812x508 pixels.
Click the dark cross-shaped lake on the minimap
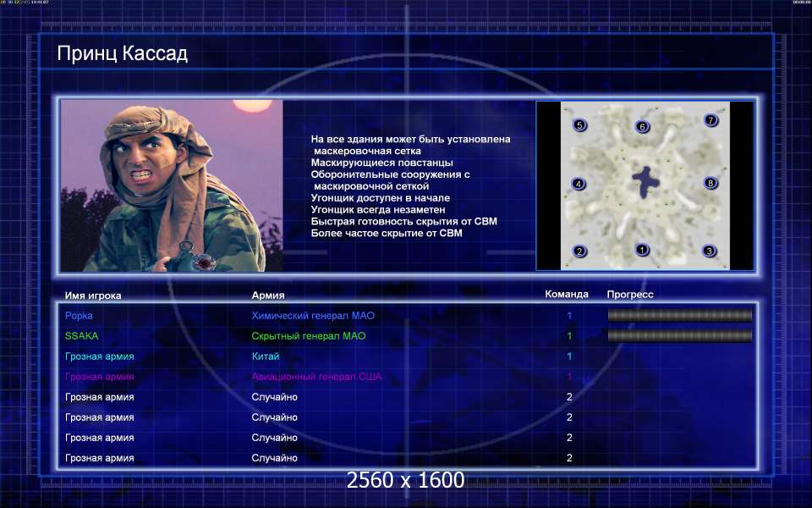coord(645,181)
